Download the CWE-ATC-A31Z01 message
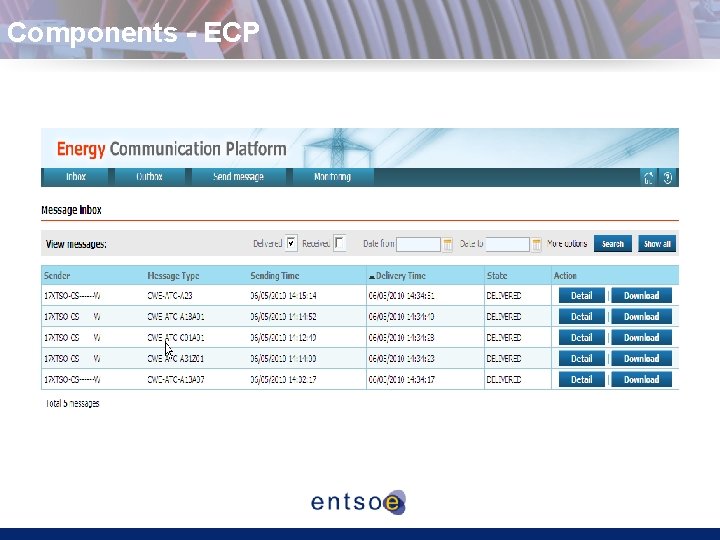The width and height of the screenshot is (720, 540). point(641,359)
